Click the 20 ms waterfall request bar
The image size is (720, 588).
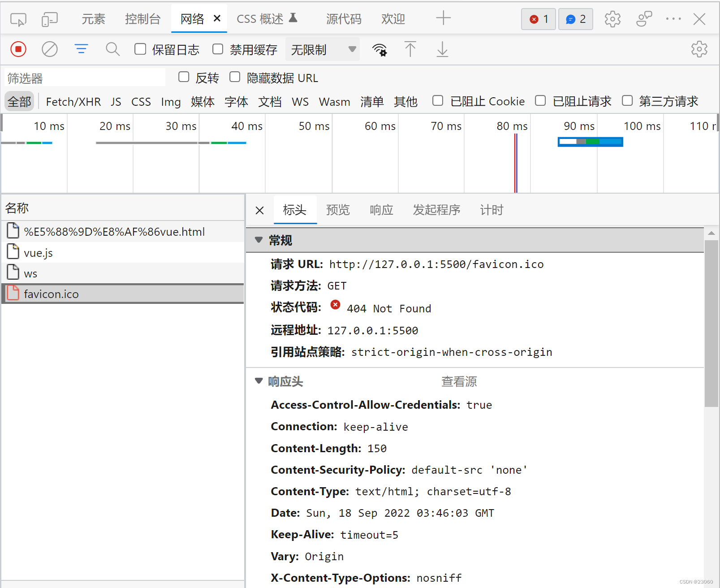coord(171,143)
